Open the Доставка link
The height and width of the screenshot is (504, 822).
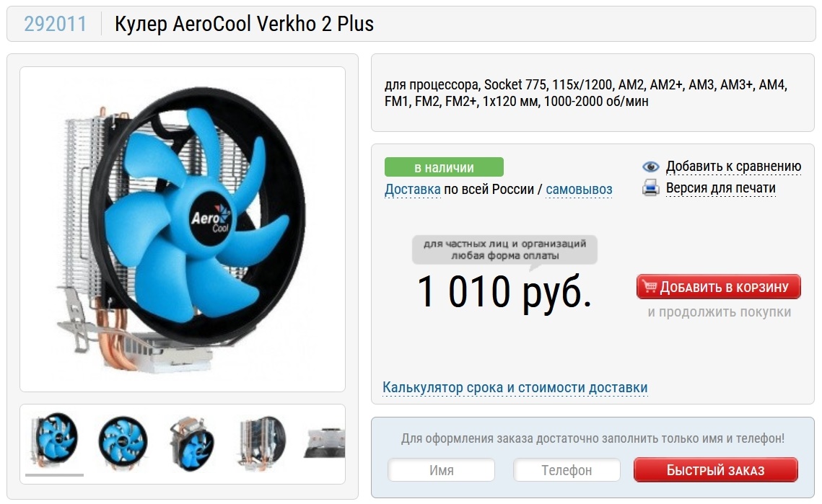413,189
